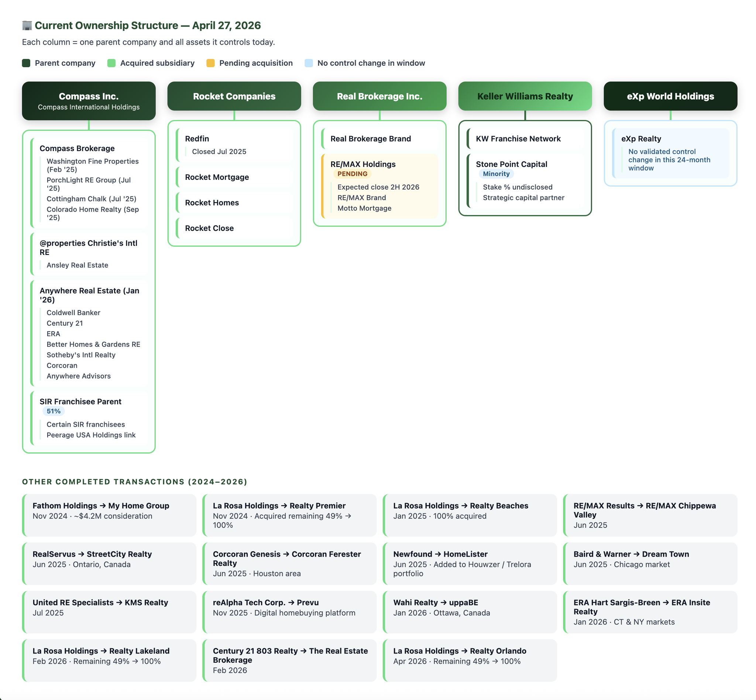Click the light blue No control change swatch
The height and width of the screenshot is (700, 756).
[x=309, y=63]
